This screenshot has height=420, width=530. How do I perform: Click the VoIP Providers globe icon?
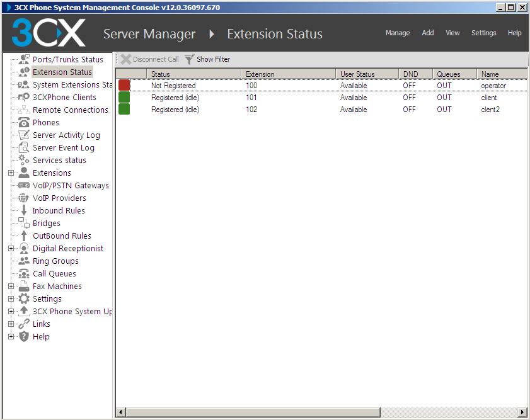coord(24,198)
